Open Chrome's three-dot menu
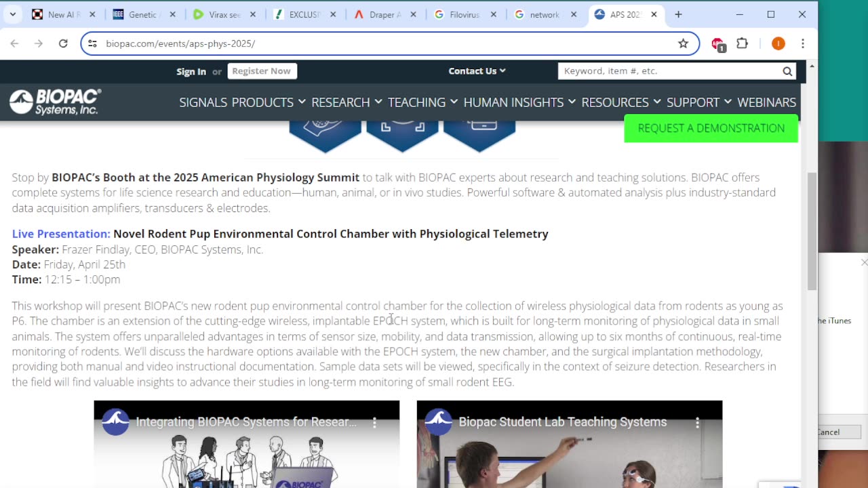This screenshot has width=868, height=488. click(803, 43)
